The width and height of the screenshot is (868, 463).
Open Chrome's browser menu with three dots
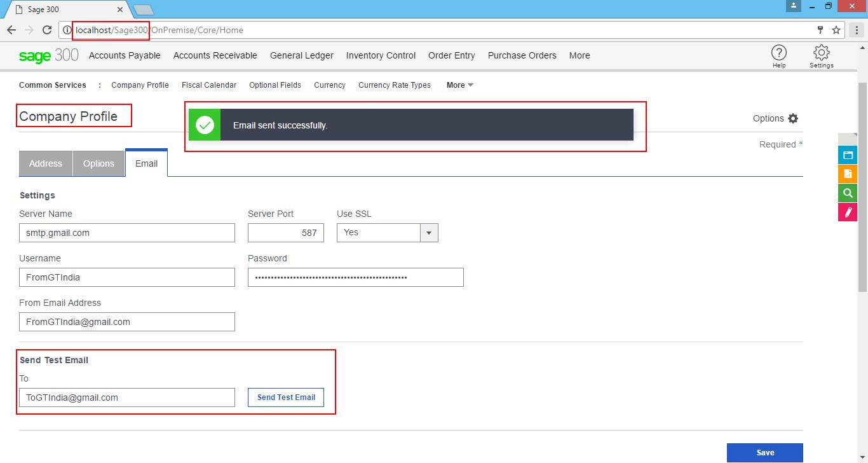click(857, 30)
